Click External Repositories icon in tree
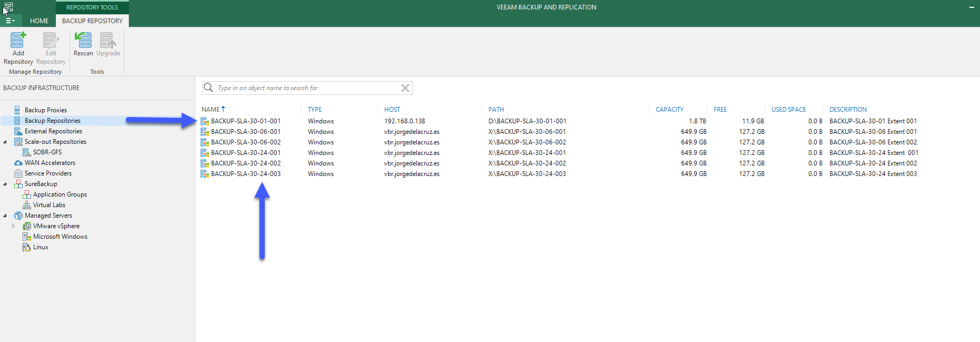 (18, 131)
